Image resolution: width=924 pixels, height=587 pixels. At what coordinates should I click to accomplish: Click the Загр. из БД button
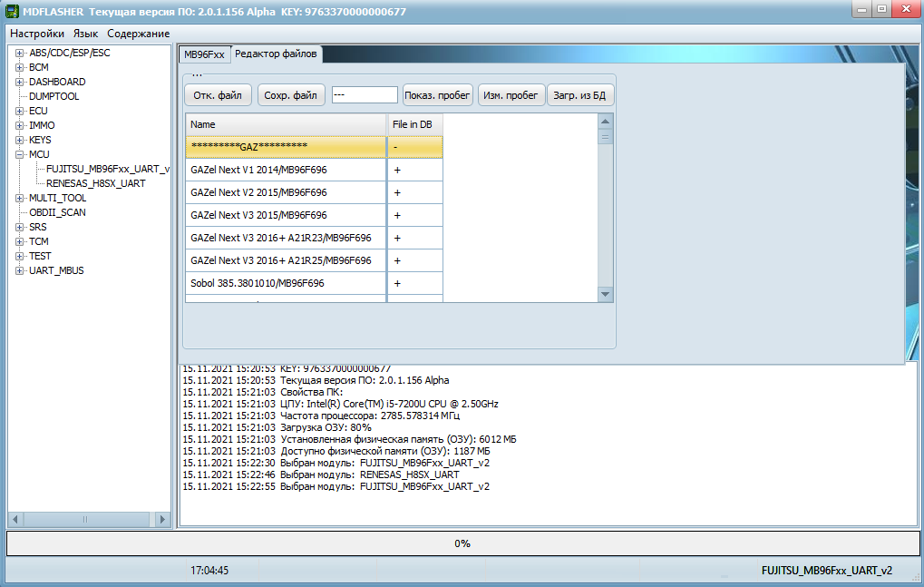click(579, 95)
